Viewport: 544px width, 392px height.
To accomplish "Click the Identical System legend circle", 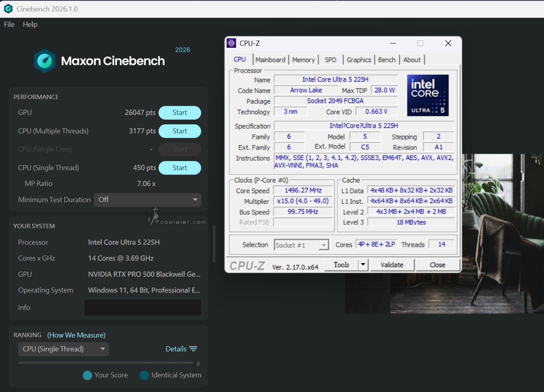I will pos(144,375).
